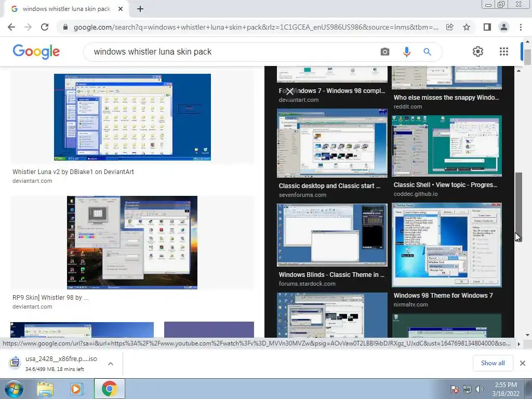Viewport: 532px width, 399px height.
Task: Click the browser back arrow
Action: tap(11, 27)
